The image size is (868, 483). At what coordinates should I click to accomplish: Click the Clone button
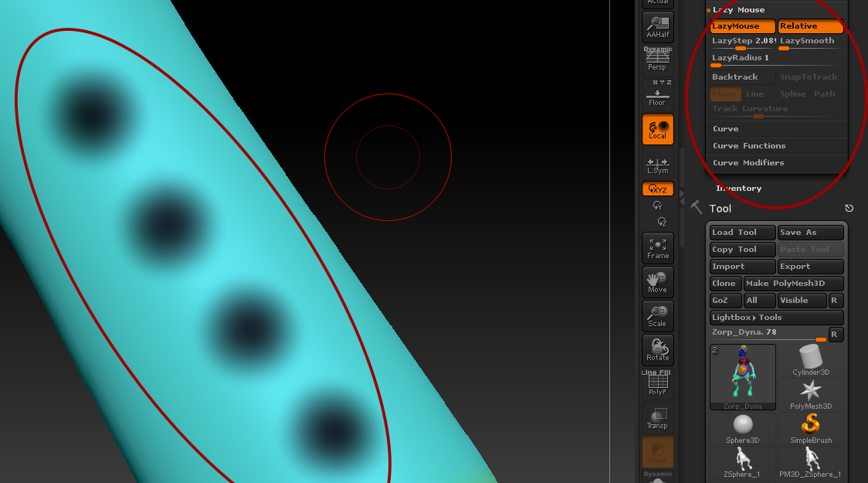tap(725, 284)
